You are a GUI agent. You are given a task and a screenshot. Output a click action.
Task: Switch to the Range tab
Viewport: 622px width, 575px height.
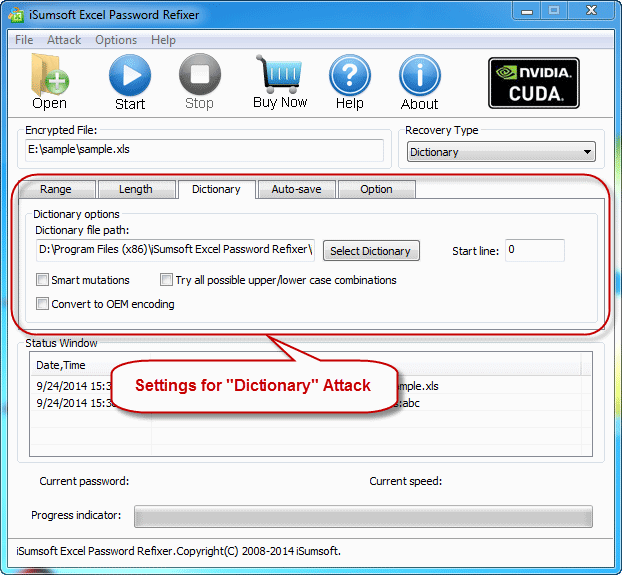[x=56, y=189]
